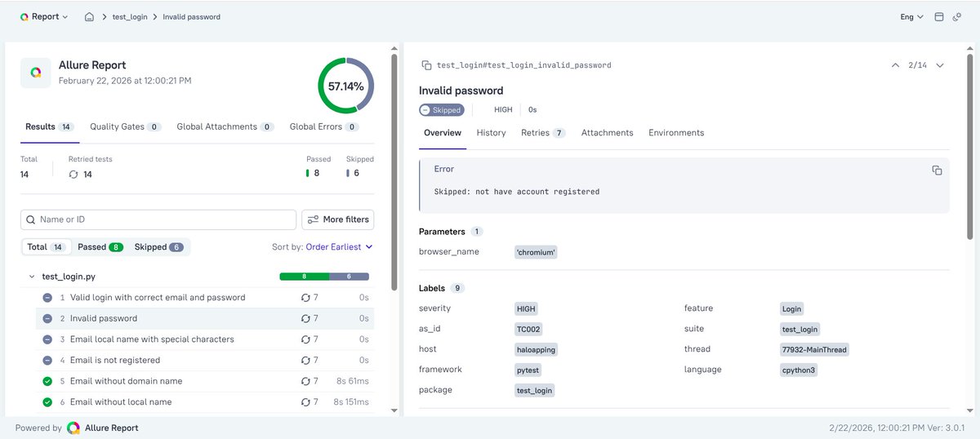Filter by Passed 8
980x439 pixels.
click(x=100, y=246)
